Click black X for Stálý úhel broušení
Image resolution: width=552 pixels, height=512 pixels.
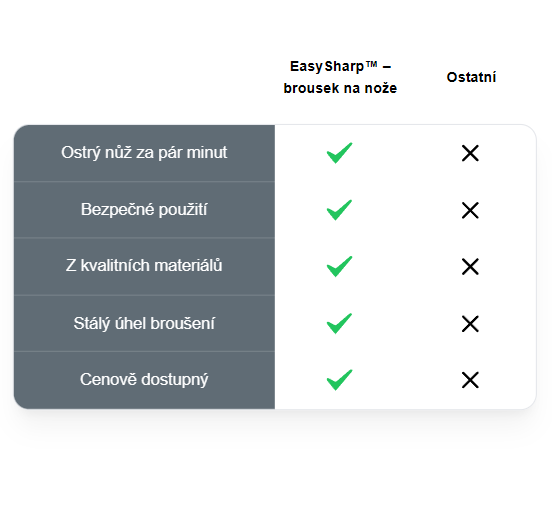coord(470,324)
